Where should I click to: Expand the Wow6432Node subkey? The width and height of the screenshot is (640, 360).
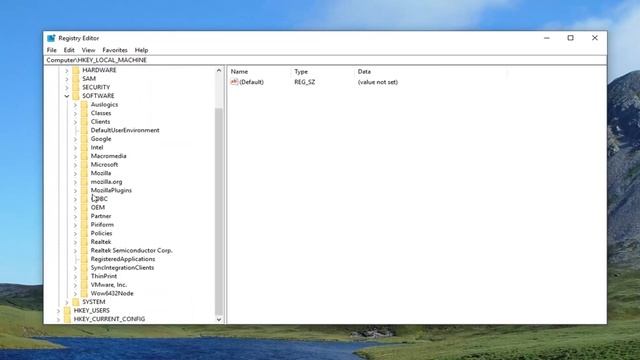(x=76, y=293)
